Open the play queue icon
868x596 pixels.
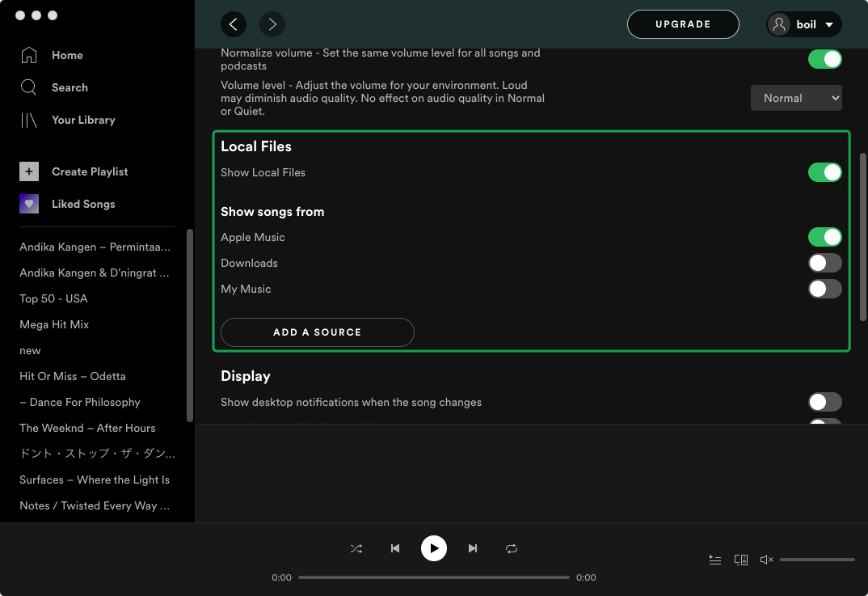pos(715,560)
